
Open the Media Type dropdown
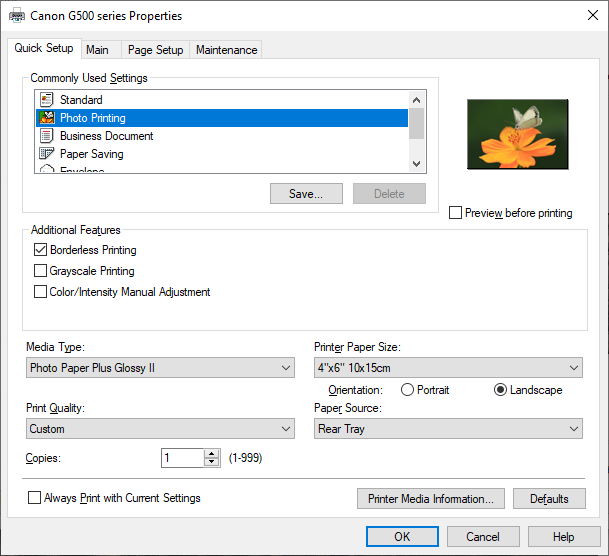[160, 368]
